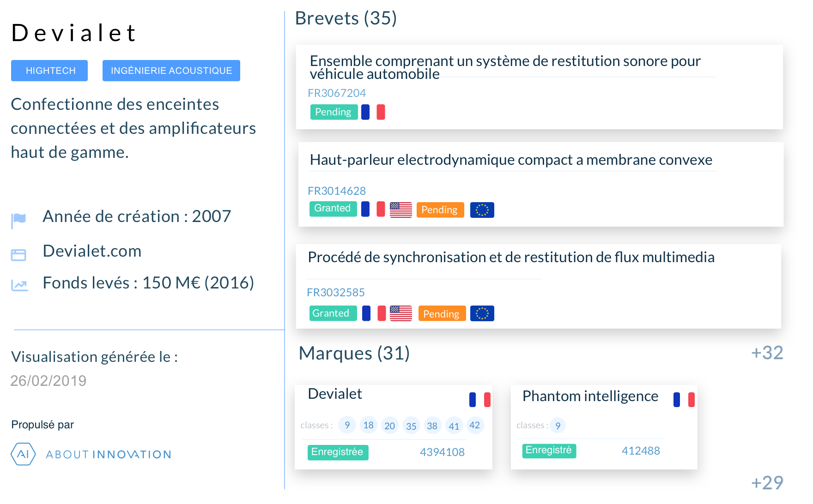This screenshot has width=813, height=504.
Task: Open trademark number 412488
Action: click(x=641, y=451)
